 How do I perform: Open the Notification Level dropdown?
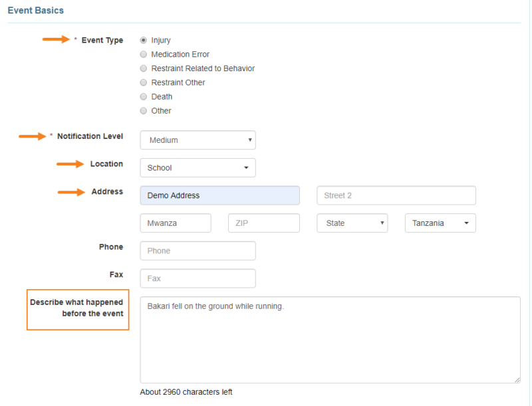pyautogui.click(x=197, y=140)
